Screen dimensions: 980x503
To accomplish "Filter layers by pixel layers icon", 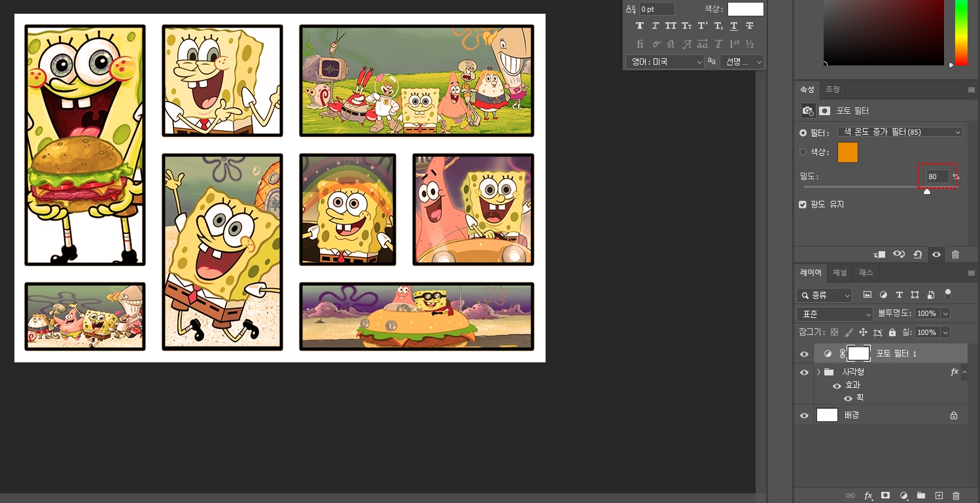I will point(867,295).
